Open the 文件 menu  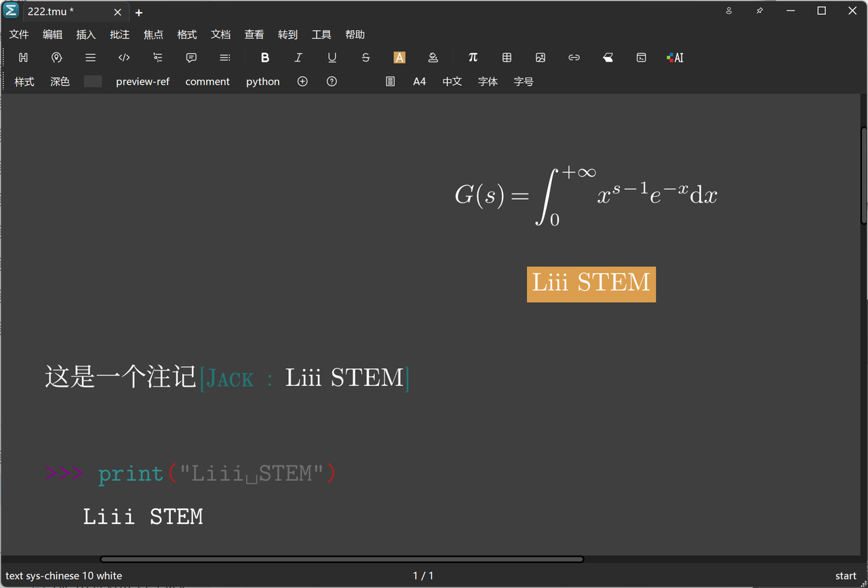pyautogui.click(x=19, y=35)
